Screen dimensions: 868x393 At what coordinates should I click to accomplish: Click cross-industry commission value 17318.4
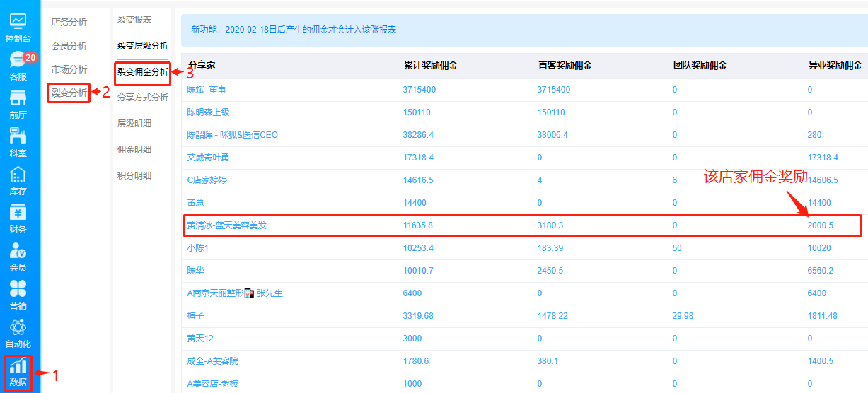pos(823,158)
